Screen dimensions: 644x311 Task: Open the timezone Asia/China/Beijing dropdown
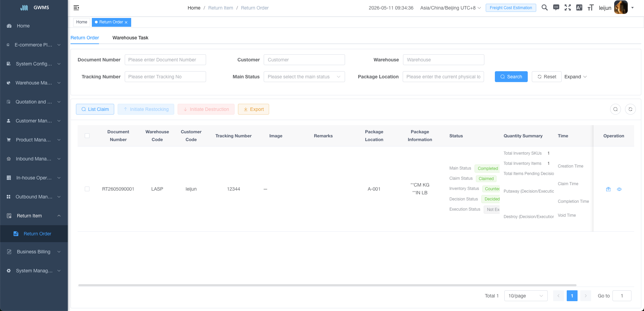pyautogui.click(x=450, y=8)
